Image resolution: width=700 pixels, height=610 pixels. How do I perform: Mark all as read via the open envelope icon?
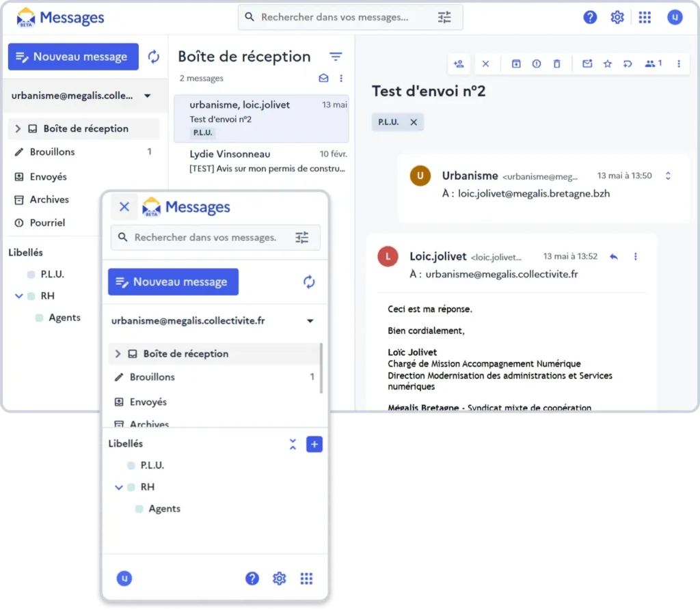[323, 78]
